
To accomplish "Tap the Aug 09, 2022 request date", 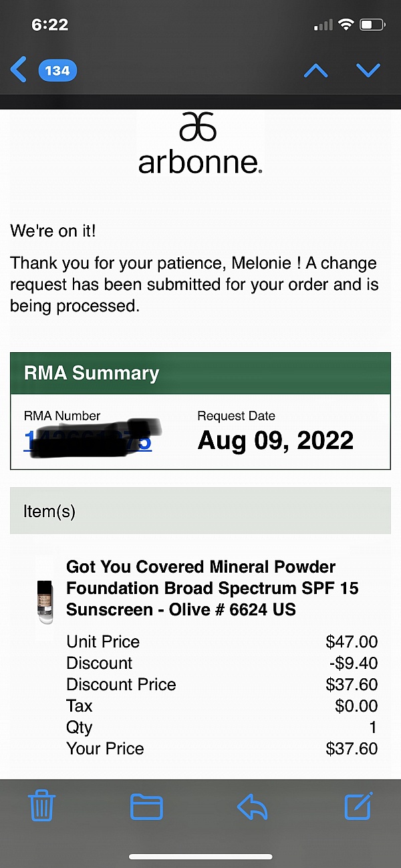I will tap(275, 440).
